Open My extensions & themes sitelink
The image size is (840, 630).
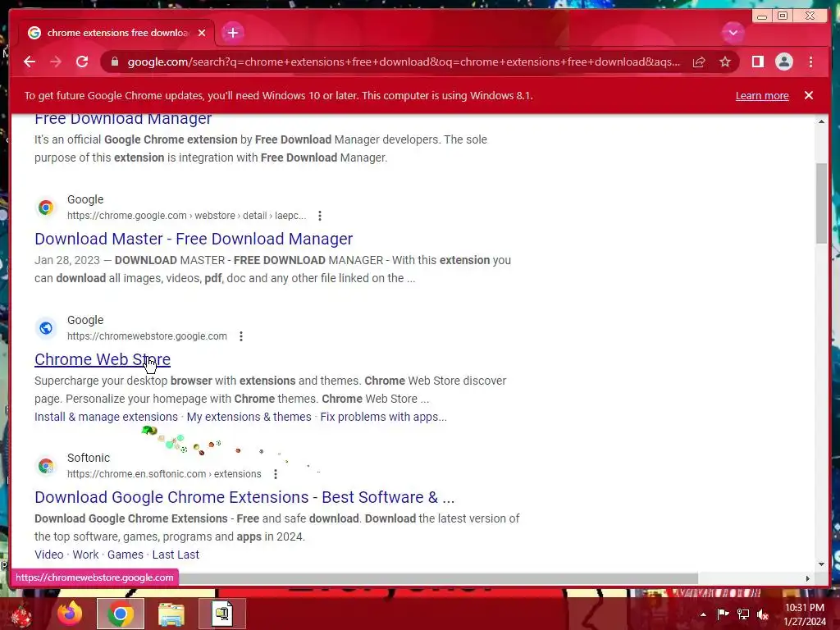click(249, 417)
